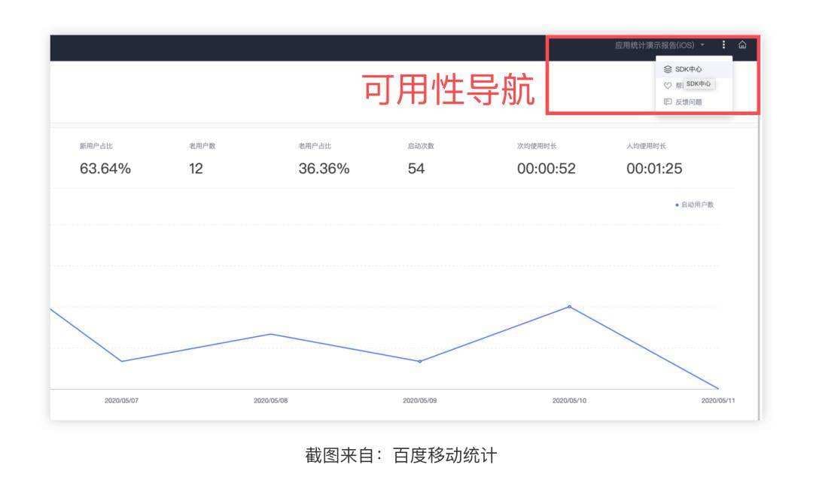Click the speech-bubble icon in the dropdown menu
813x504 pixels.
pyautogui.click(x=668, y=100)
